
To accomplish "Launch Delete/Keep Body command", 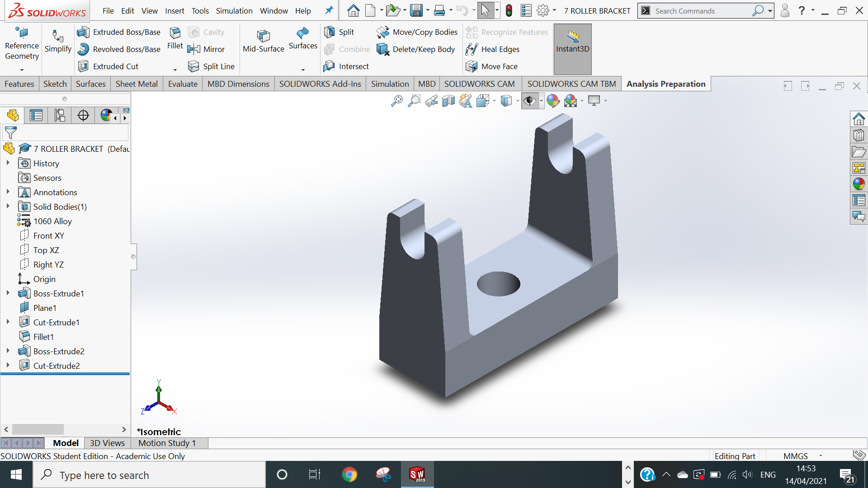I will pos(416,49).
